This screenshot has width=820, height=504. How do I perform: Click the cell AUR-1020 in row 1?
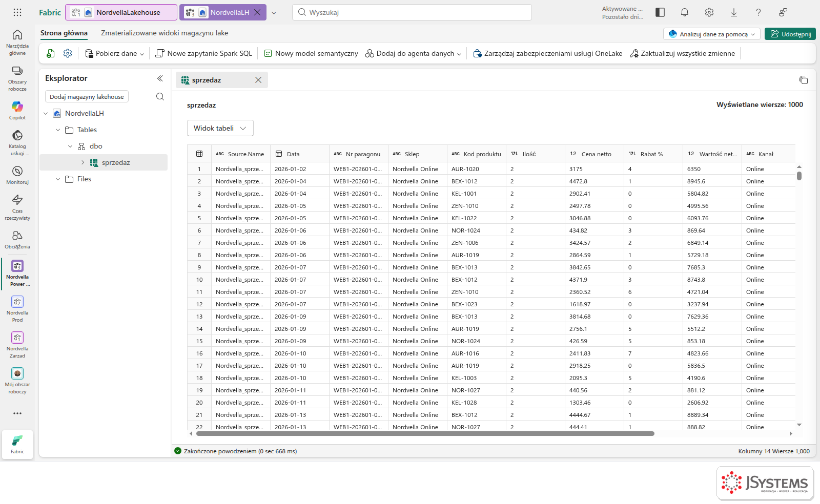pos(477,169)
